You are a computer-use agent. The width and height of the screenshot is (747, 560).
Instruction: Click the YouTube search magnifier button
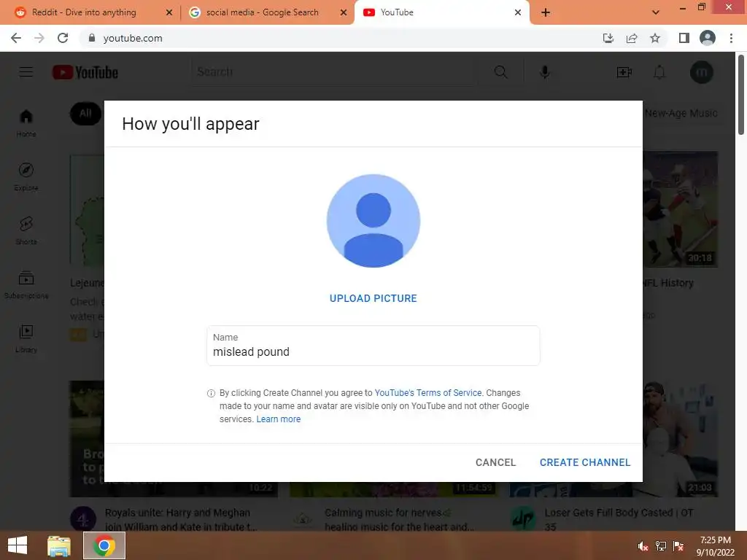500,72
